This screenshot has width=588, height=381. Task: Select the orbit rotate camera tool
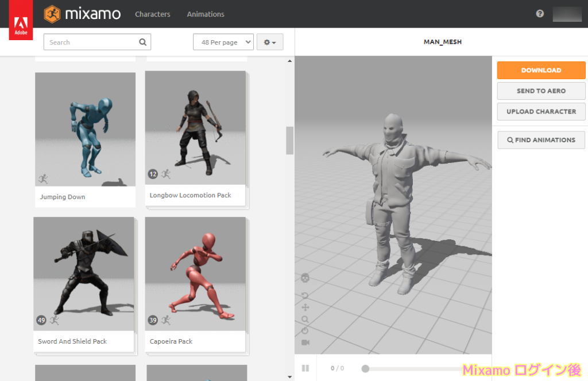tap(305, 295)
